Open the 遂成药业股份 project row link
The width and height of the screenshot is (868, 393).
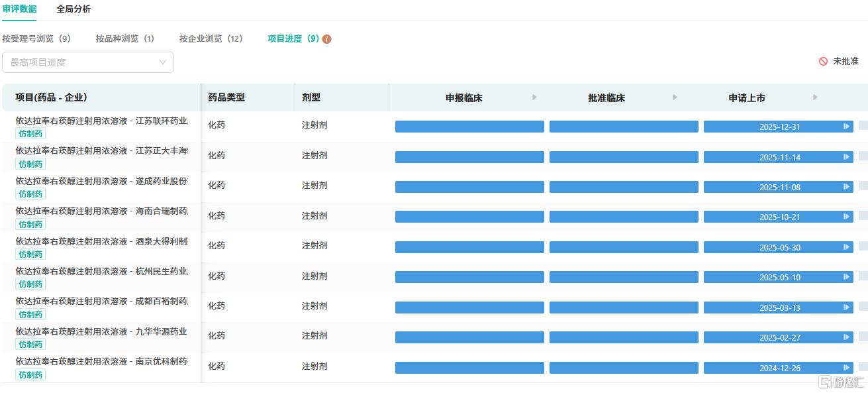point(102,181)
